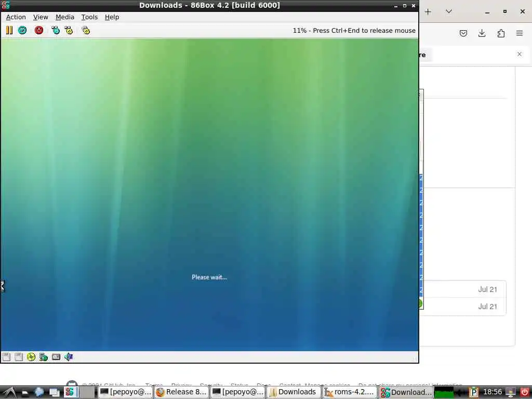Click first floppy drive status icon

pos(6,357)
